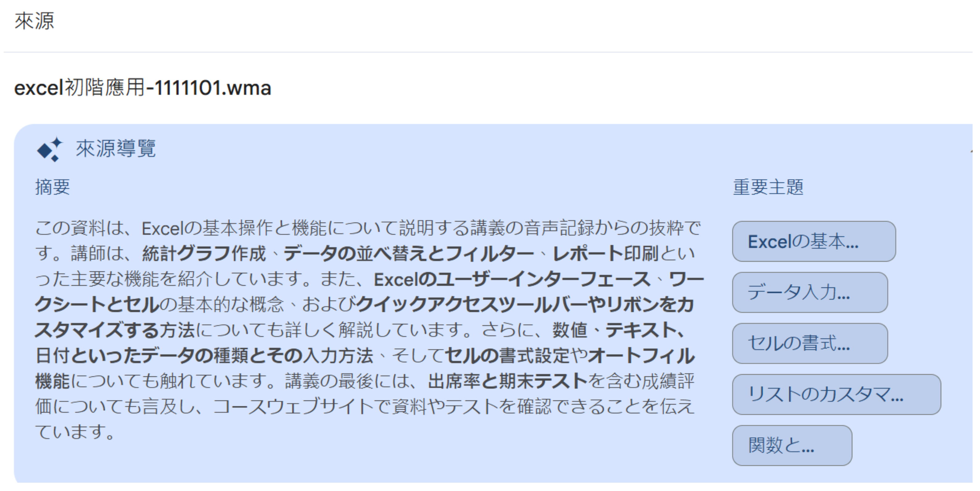The image size is (980, 491).
Task: Click the bold Excelのユーザーインターフェース phrase
Action: [513, 279]
